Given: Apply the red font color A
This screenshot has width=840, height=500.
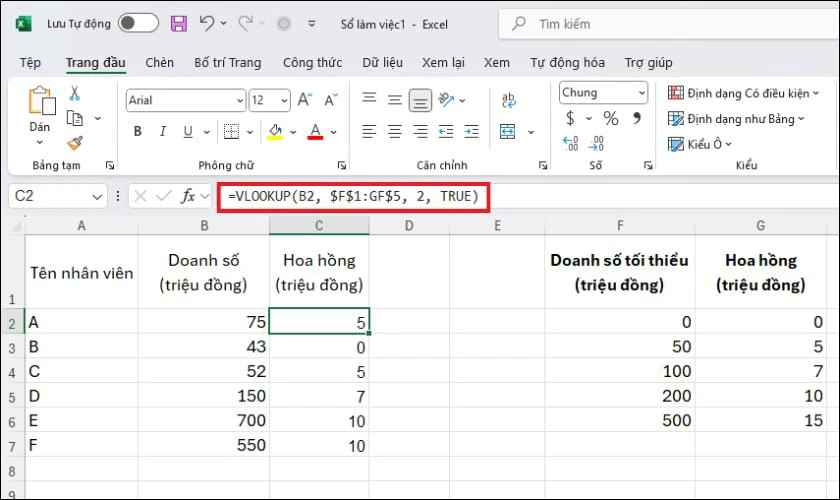Looking at the screenshot, I should 316,131.
